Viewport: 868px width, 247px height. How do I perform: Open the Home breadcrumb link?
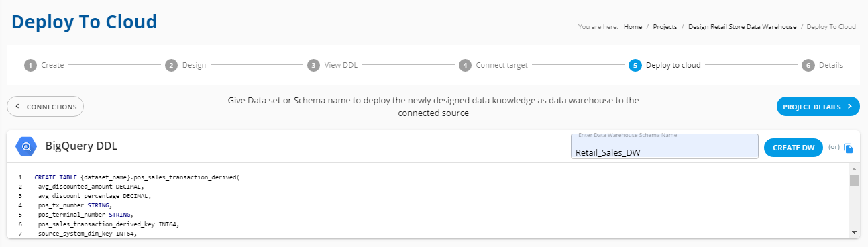(633, 27)
